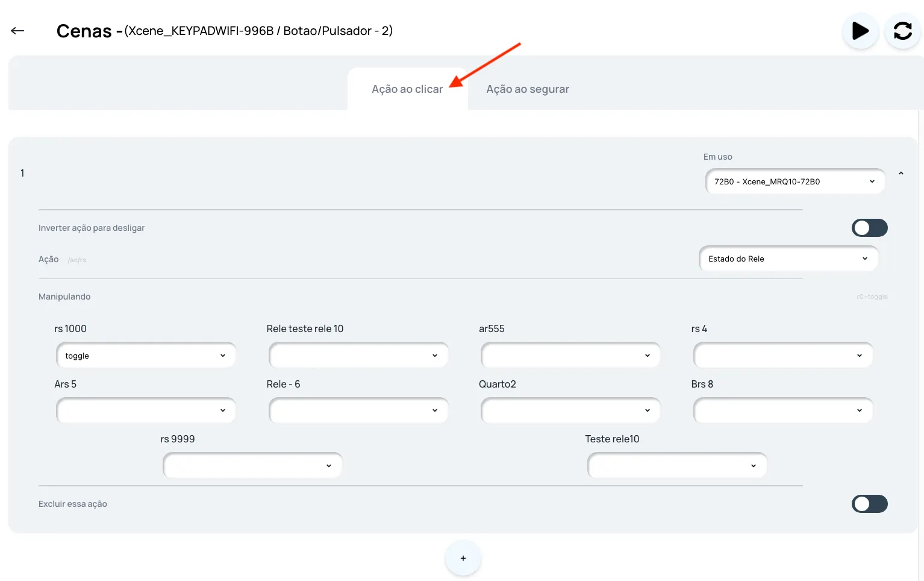The image size is (924, 581).
Task: Toggle the 'Excluir essa ação' switch
Action: [869, 504]
